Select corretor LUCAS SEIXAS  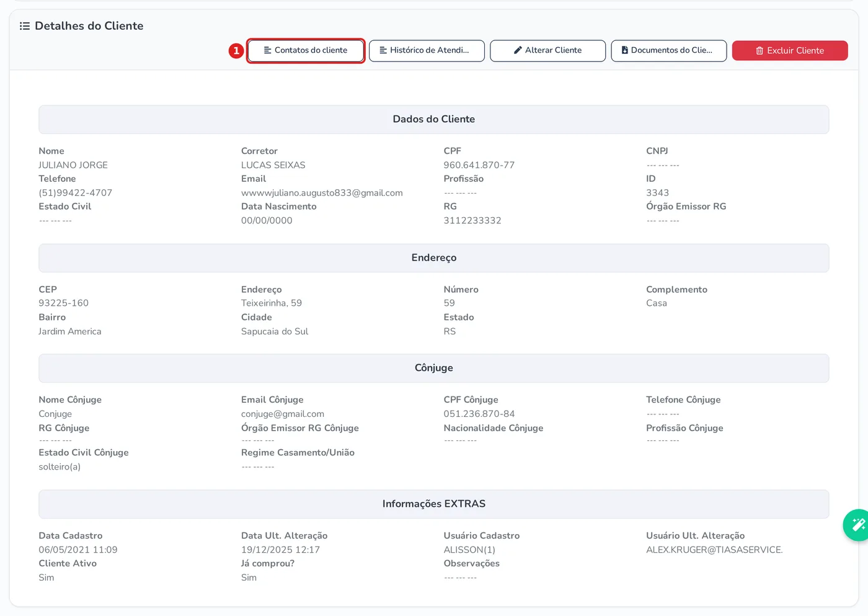click(x=273, y=165)
